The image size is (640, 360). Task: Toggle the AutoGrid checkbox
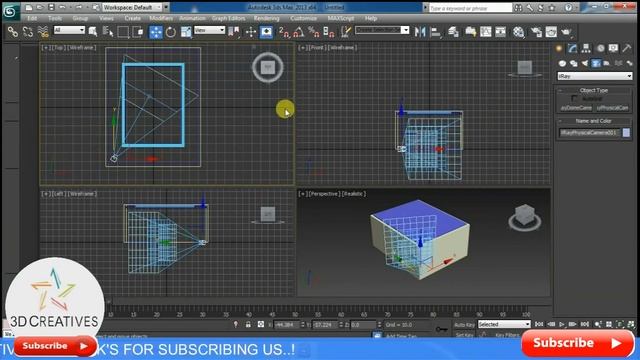point(574,99)
